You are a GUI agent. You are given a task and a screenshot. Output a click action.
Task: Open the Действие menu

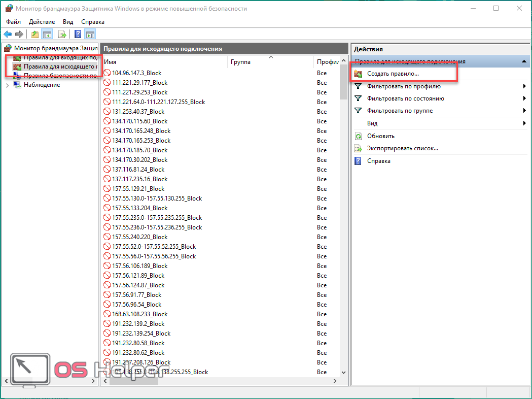[42, 22]
